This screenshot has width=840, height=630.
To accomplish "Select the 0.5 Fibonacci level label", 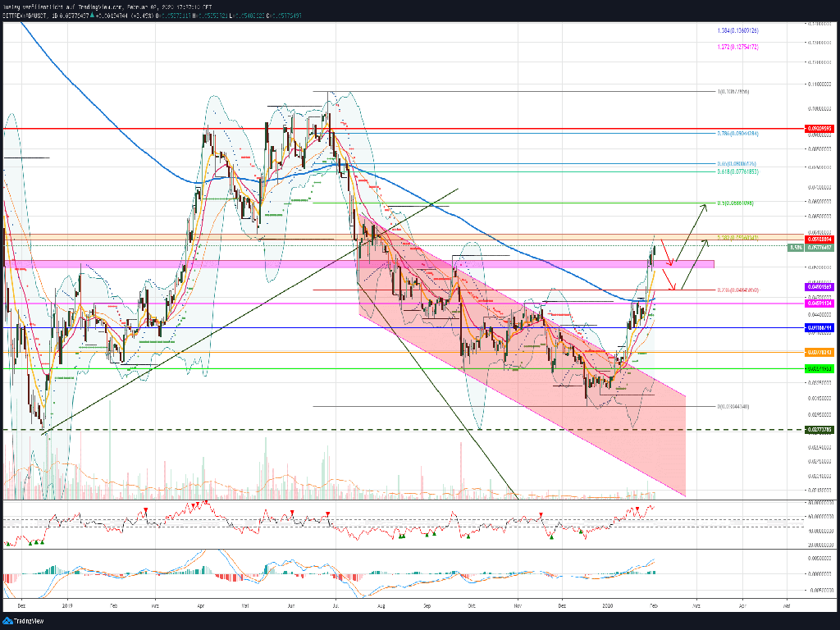I will point(735,203).
